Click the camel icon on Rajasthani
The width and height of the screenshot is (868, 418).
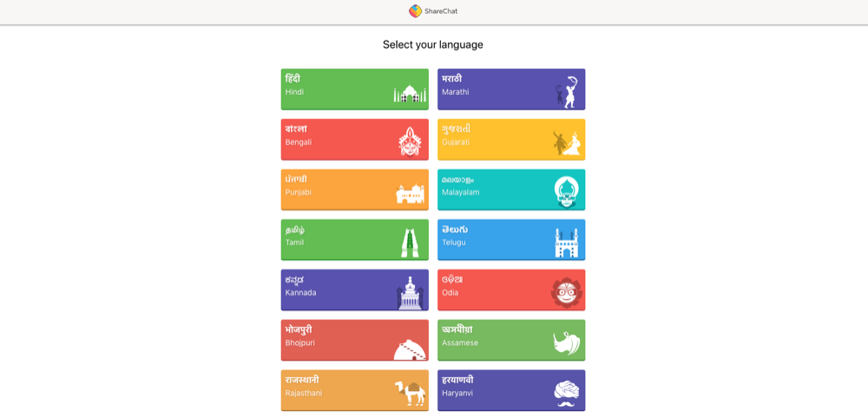pos(410,393)
